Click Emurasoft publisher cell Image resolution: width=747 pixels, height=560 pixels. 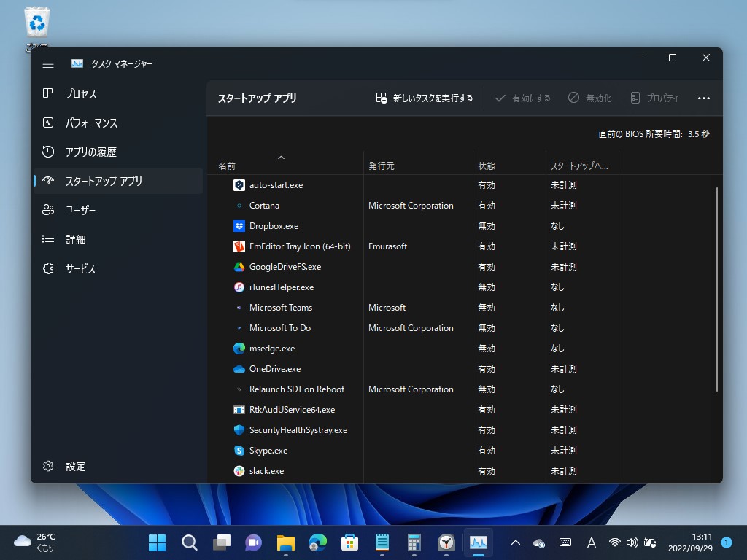pyautogui.click(x=388, y=246)
